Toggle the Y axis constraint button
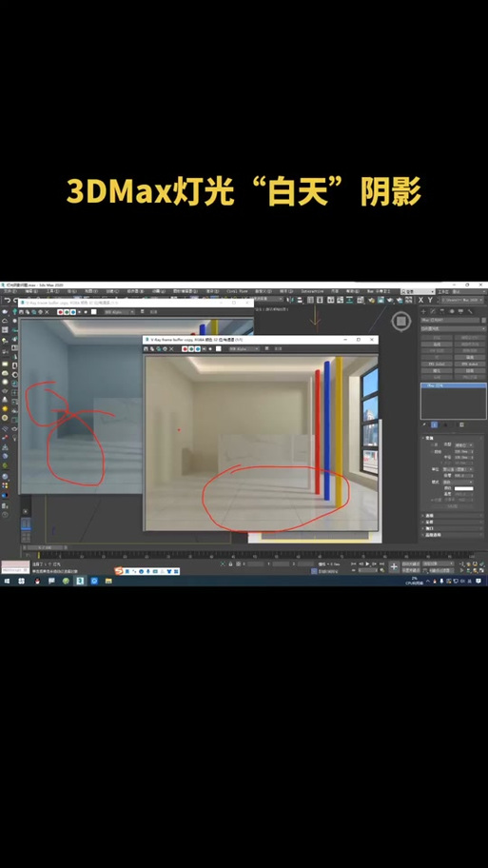Screen dimensions: 488x868 tap(431, 300)
